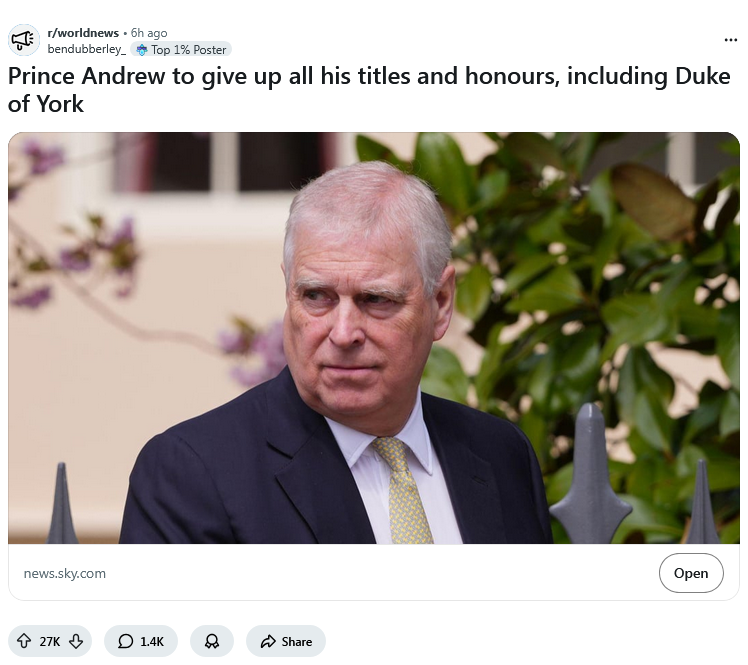Click the r/worldnews megaphone avatar icon
The width and height of the screenshot is (748, 665).
click(24, 40)
